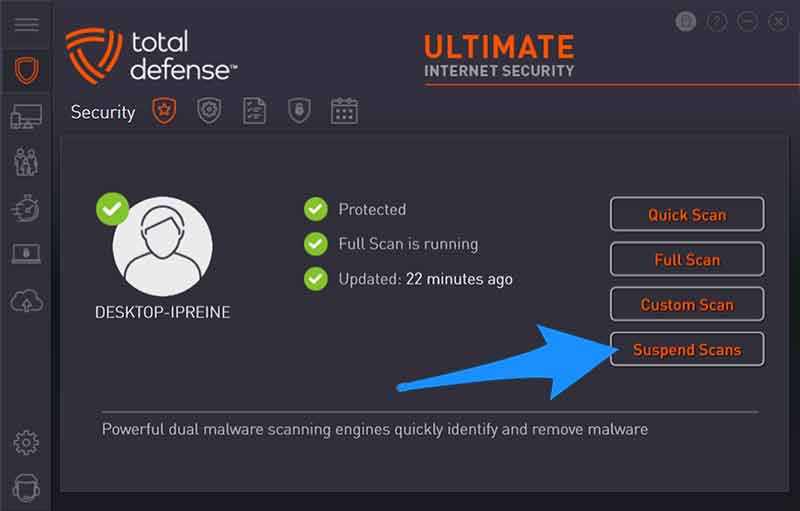The image size is (800, 511).
Task: Start a Full Scan
Action: [x=687, y=259]
